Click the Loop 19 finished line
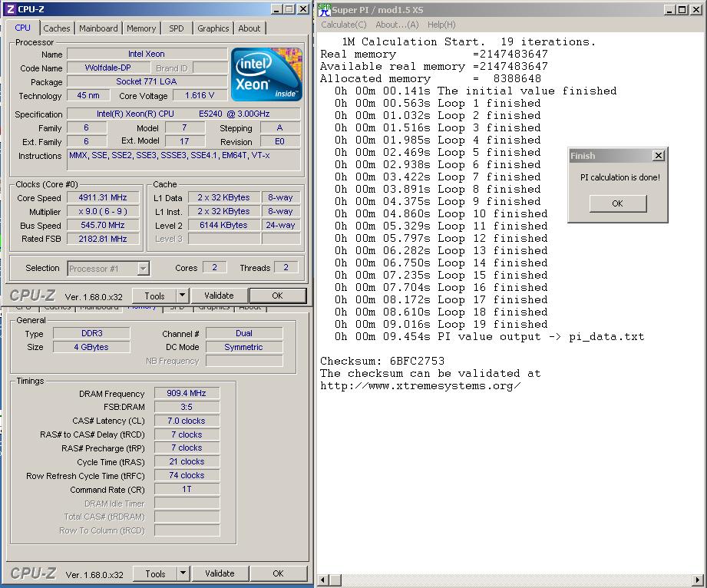Screen dimensions: 707x588 [x=441, y=324]
